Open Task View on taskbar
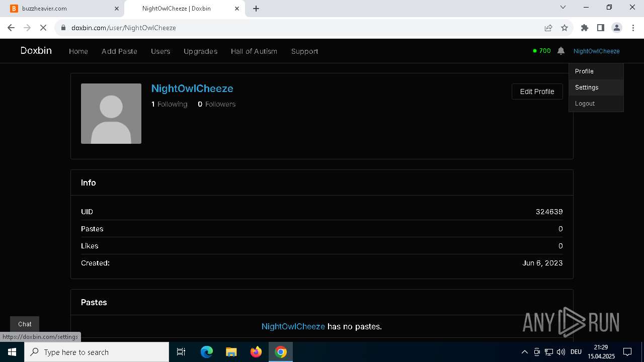 tap(182, 352)
